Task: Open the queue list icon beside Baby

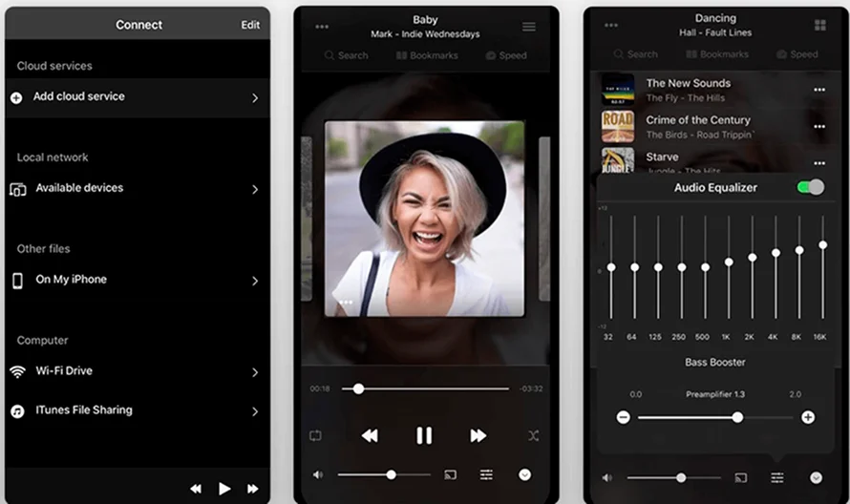Action: [x=529, y=27]
